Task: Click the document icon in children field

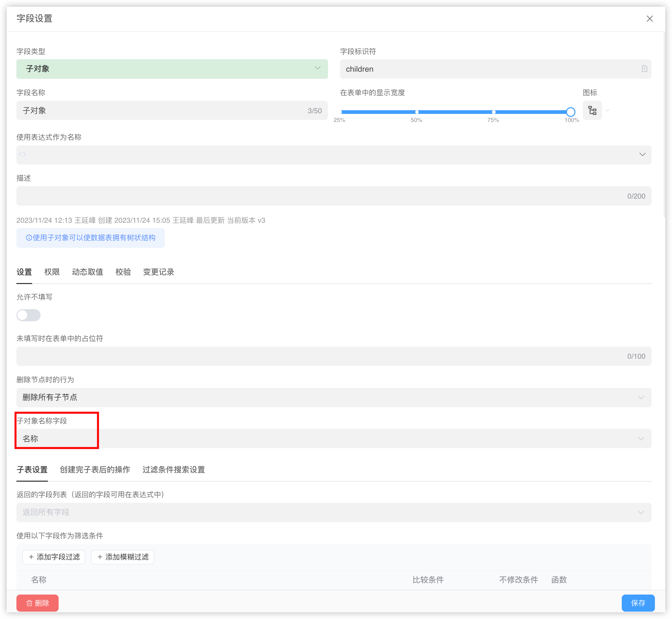Action: coord(644,69)
